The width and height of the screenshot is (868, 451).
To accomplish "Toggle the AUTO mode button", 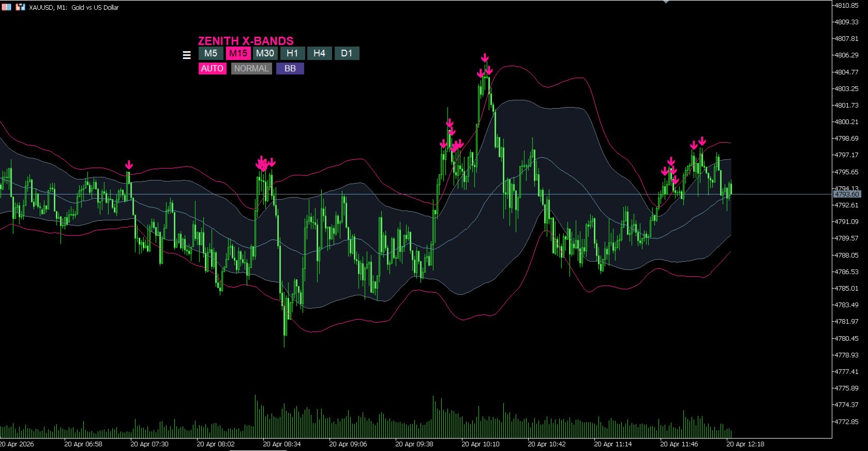I will tap(212, 68).
